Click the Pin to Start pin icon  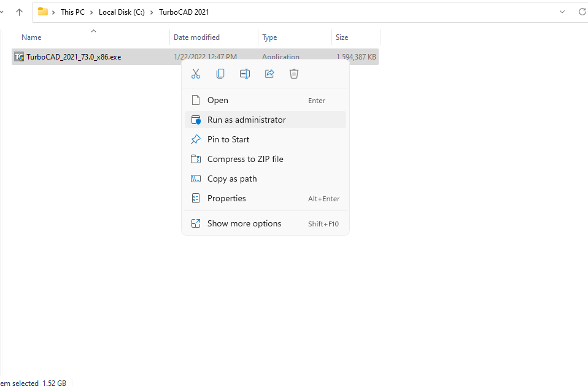coord(196,139)
